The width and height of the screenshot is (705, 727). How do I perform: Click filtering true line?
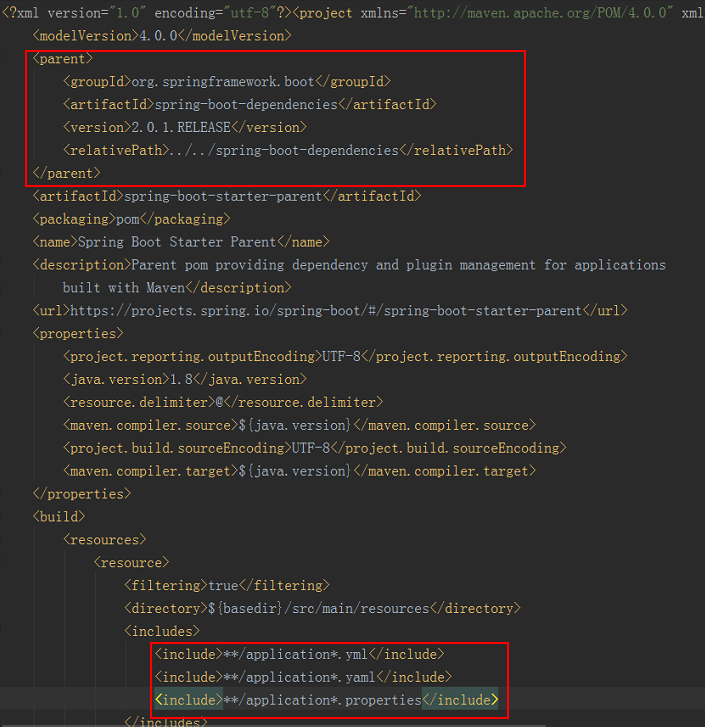point(227,586)
